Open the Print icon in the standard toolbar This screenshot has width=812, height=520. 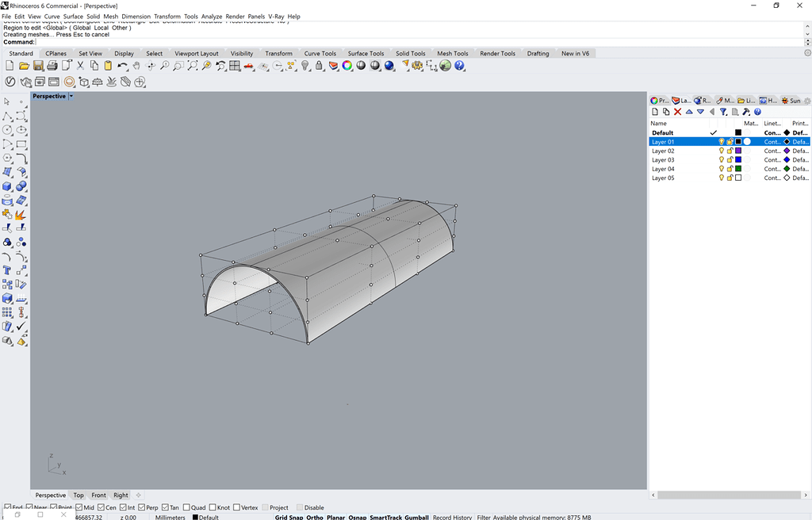[51, 67]
